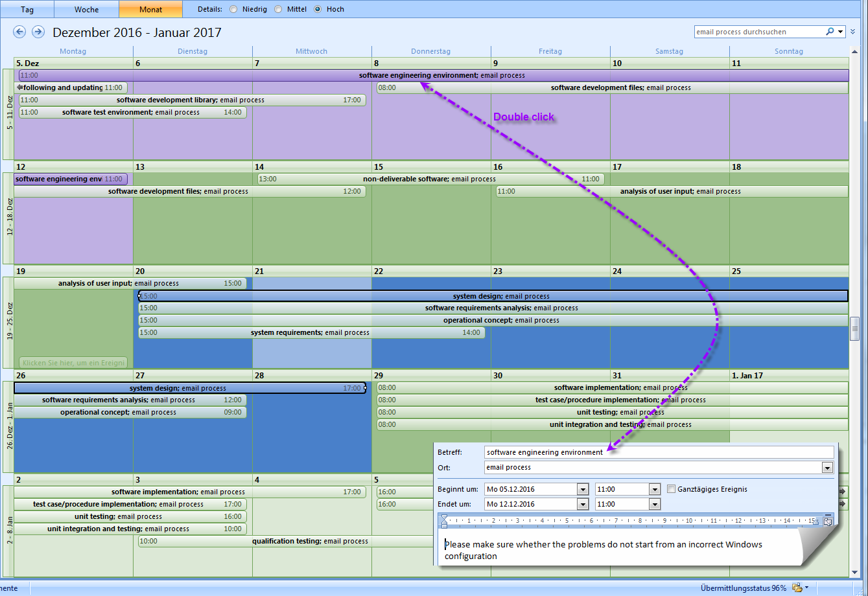Switch to the Monat view tab
Screen dimensions: 868x596
(151, 9)
